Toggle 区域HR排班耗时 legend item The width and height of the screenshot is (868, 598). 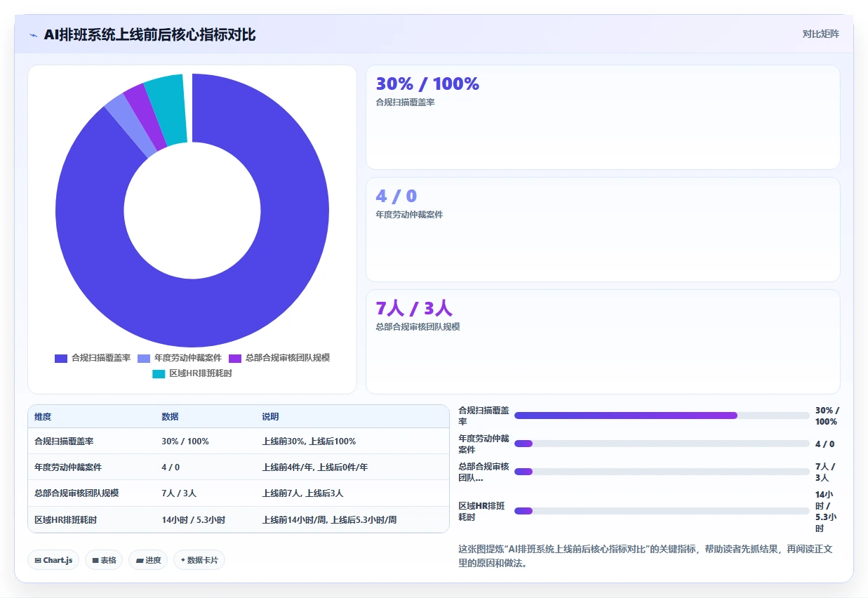click(x=192, y=373)
